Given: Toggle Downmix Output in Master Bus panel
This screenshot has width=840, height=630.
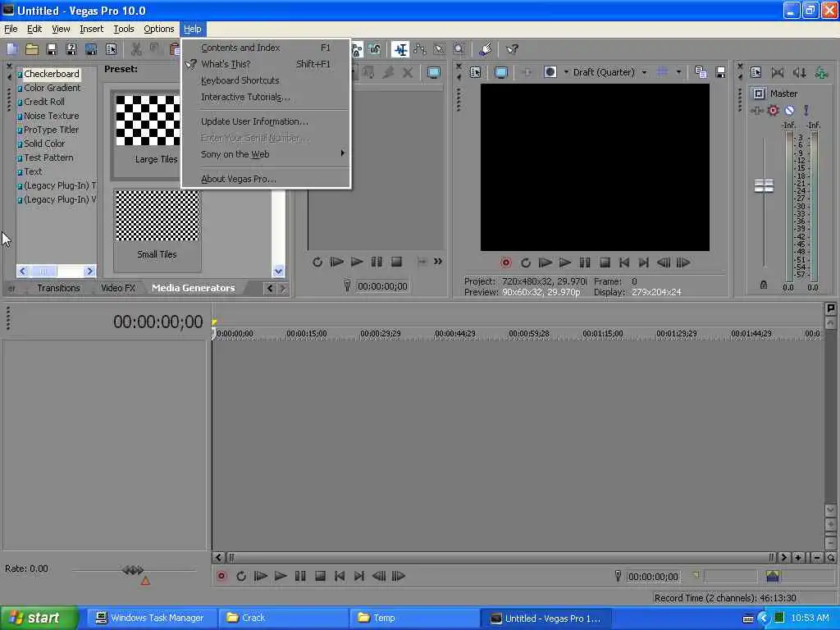Looking at the screenshot, I should pos(778,72).
